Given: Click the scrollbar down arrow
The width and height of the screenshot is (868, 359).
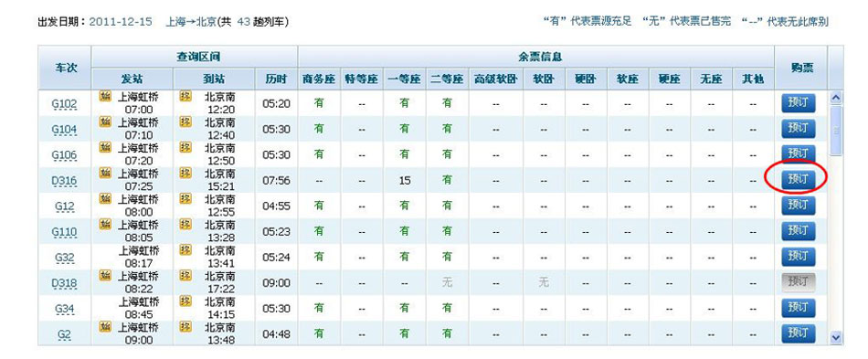Looking at the screenshot, I should (836, 337).
